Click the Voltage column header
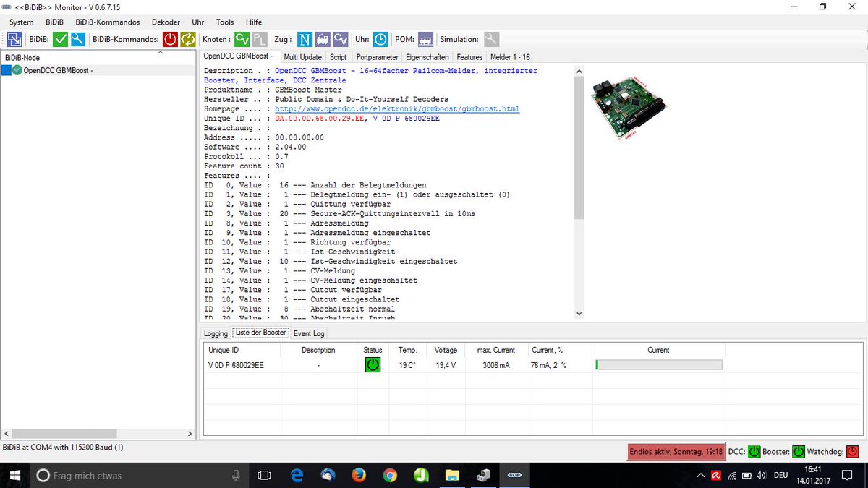Image resolution: width=868 pixels, height=488 pixels. point(446,350)
